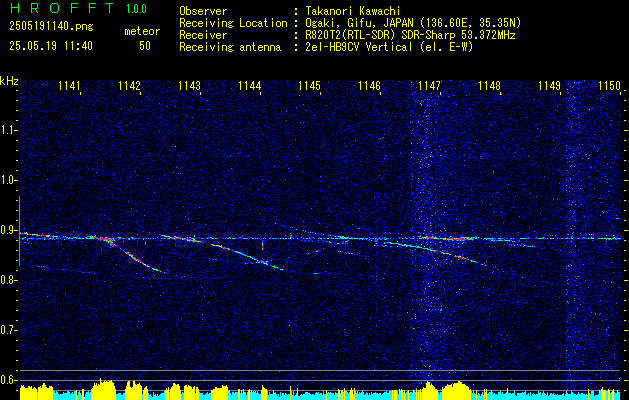This screenshot has height=400, width=629.
Task: Click the tall yellow power peak near 1142
Action: (x=103, y=389)
